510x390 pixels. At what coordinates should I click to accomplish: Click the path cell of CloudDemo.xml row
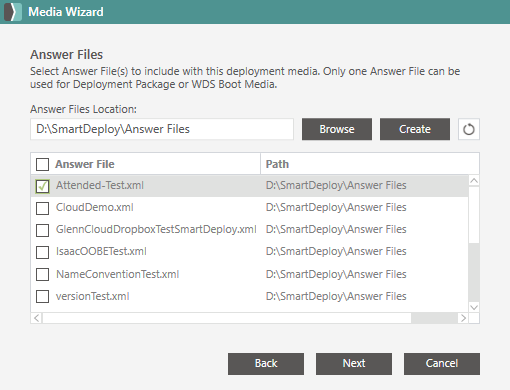(336, 207)
